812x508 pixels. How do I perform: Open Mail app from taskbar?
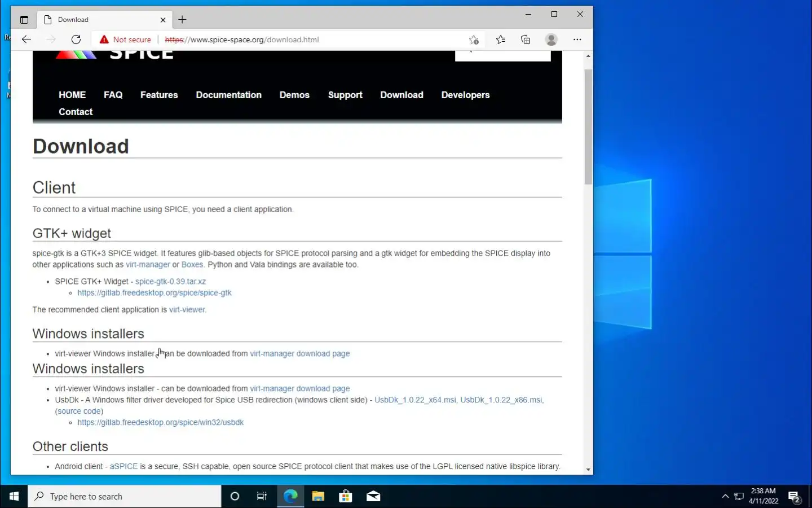tap(373, 497)
